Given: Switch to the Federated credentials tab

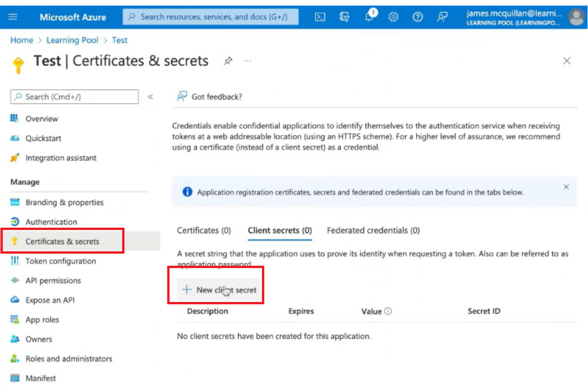Looking at the screenshot, I should tap(373, 230).
